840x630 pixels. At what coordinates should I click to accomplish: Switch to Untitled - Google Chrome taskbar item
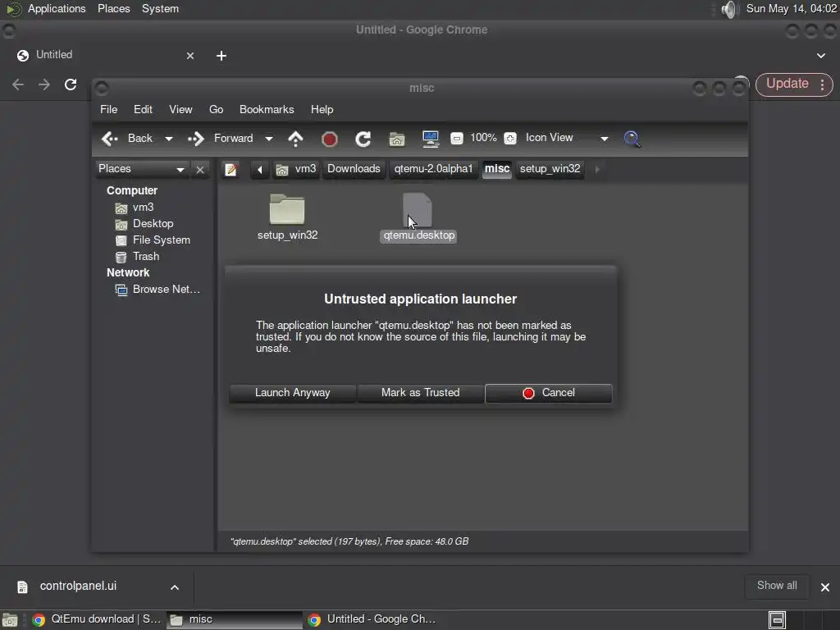[x=372, y=619]
